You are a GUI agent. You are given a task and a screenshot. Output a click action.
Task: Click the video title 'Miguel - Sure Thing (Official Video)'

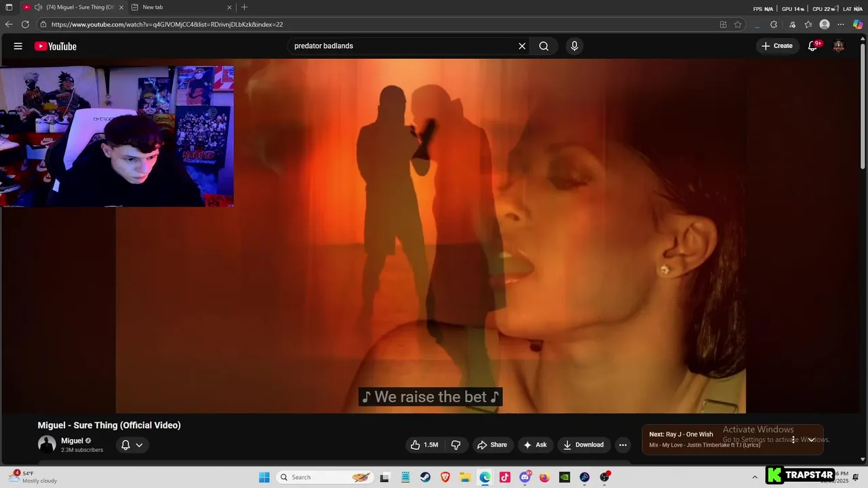pyautogui.click(x=109, y=425)
